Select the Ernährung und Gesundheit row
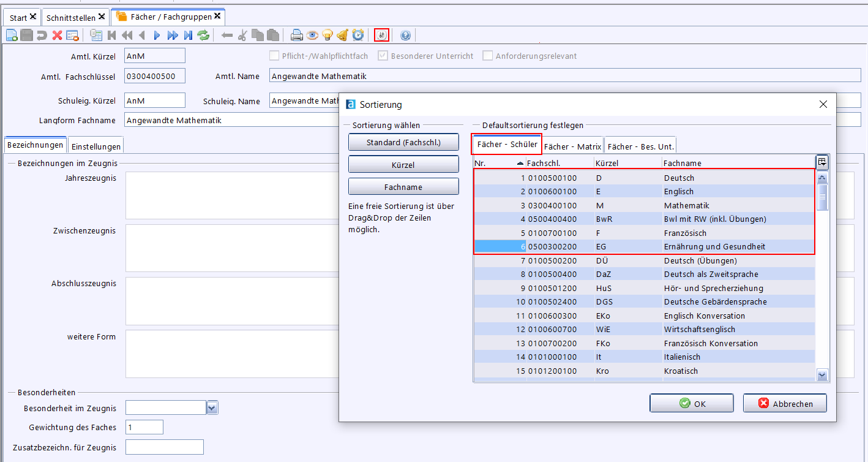This screenshot has height=462, width=868. tap(645, 246)
